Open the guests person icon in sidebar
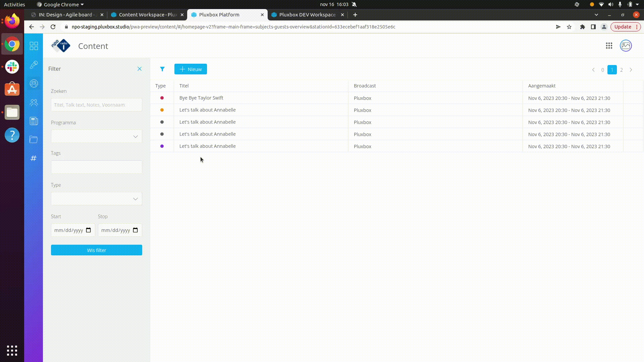Image resolution: width=644 pixels, height=362 pixels. [34, 83]
